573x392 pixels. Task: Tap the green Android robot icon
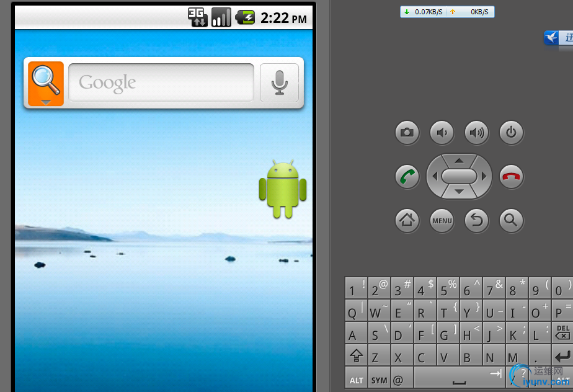click(283, 189)
